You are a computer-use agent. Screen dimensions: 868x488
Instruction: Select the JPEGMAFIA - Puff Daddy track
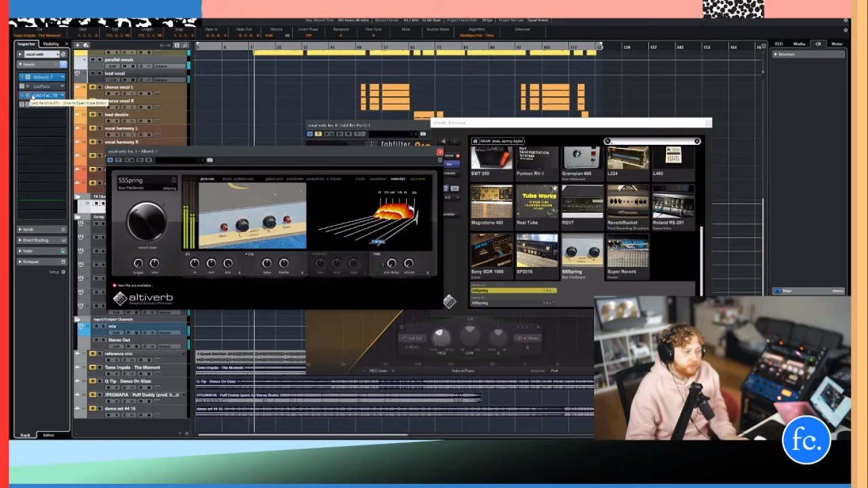142,394
